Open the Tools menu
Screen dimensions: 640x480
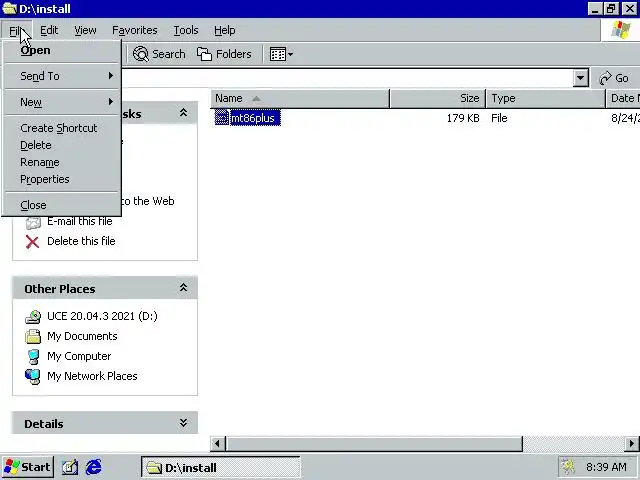pyautogui.click(x=186, y=30)
